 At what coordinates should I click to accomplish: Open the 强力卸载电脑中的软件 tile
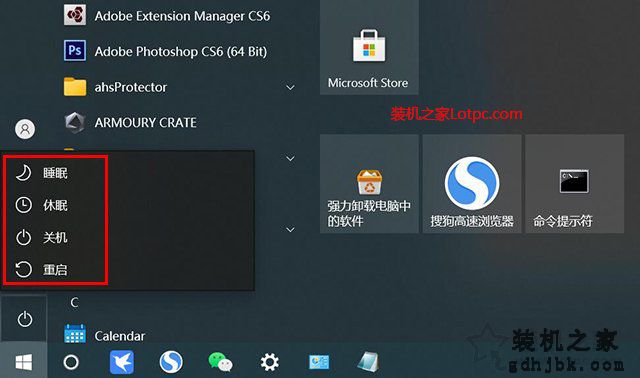pyautogui.click(x=369, y=184)
